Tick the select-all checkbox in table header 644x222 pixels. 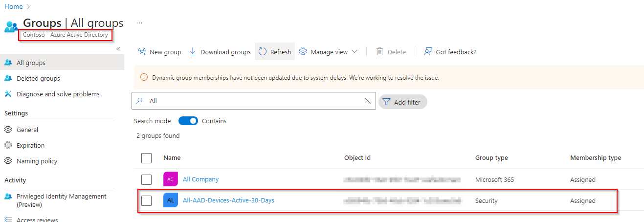click(146, 158)
